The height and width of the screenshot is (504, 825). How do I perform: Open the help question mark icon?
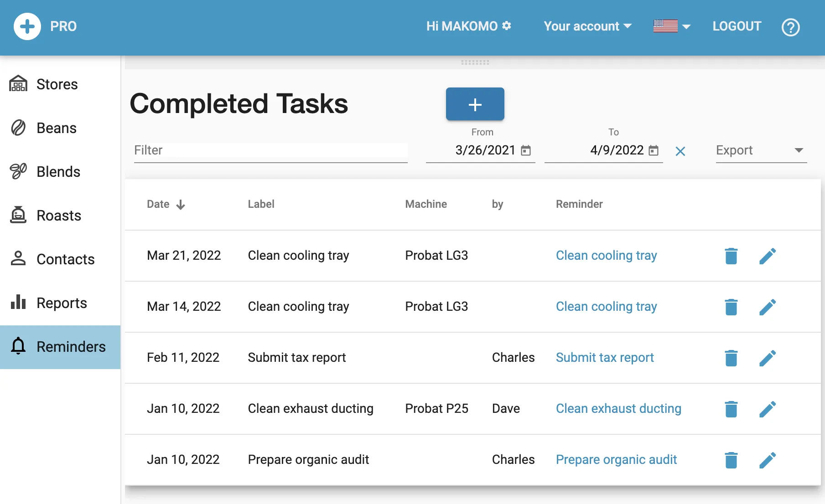tap(790, 27)
